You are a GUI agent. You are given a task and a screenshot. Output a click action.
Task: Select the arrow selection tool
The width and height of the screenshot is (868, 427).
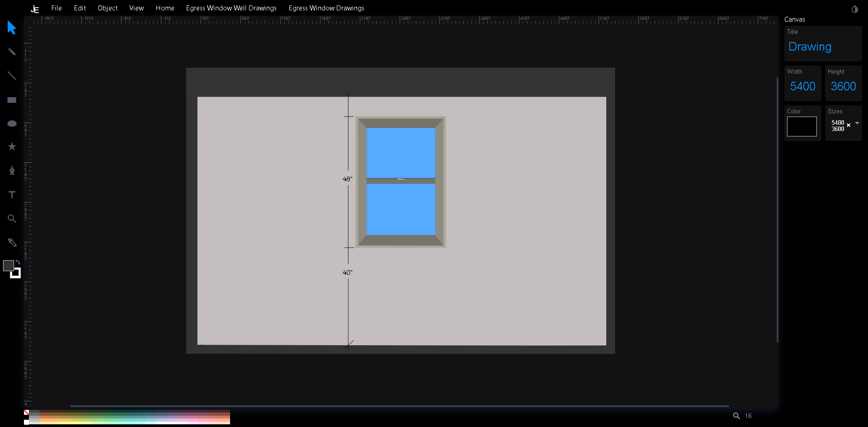tap(12, 28)
